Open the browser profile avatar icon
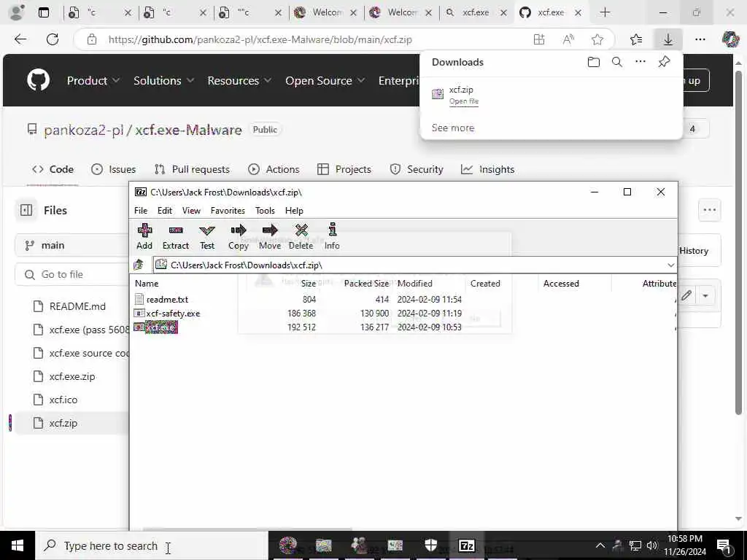Screen dimensions: 747x560 click(x=17, y=12)
